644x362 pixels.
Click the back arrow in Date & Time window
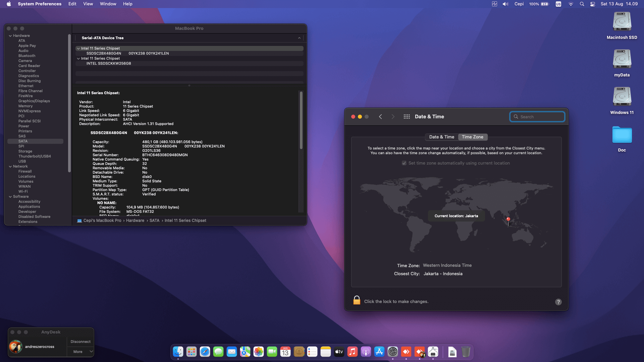380,117
